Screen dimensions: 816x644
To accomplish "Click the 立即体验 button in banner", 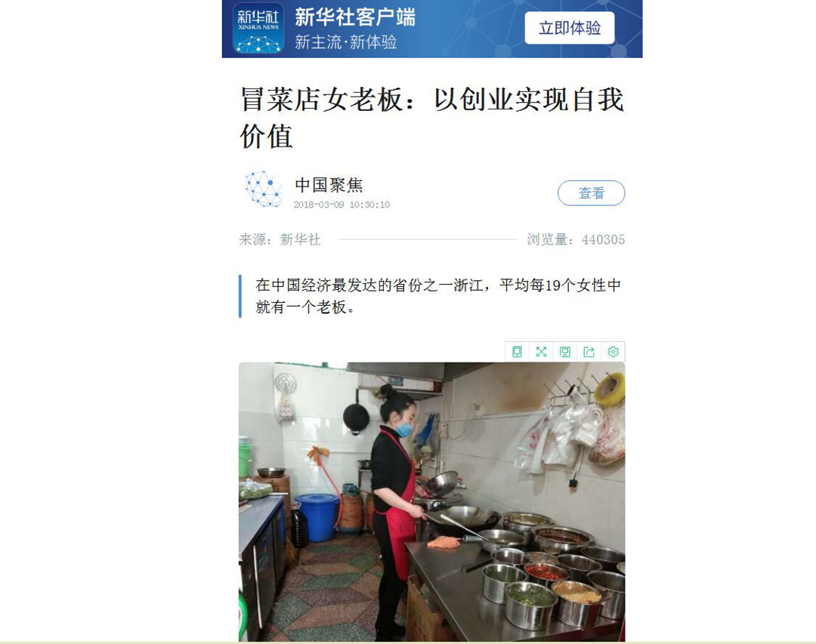I will coord(570,28).
